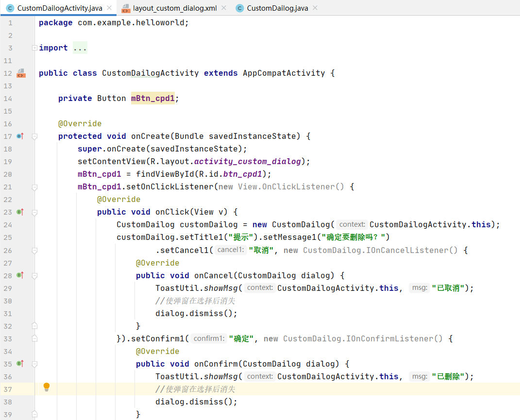Click the override marker beside onCreate
This screenshot has width=520, height=420.
(20, 136)
